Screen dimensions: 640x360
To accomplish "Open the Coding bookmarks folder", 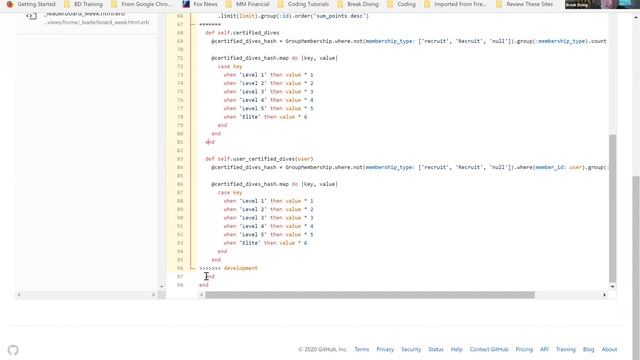I will pyautogui.click(x=401, y=4).
